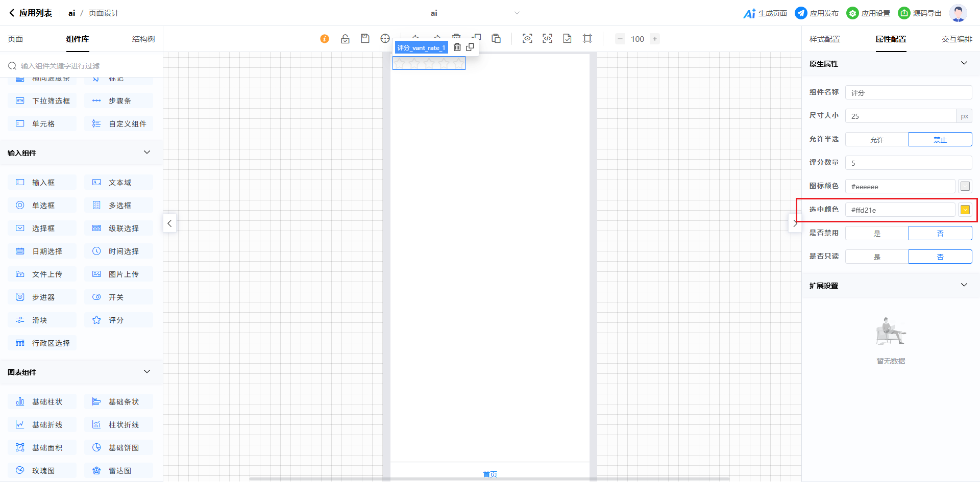Click the orange info icon in toolbar

325,39
